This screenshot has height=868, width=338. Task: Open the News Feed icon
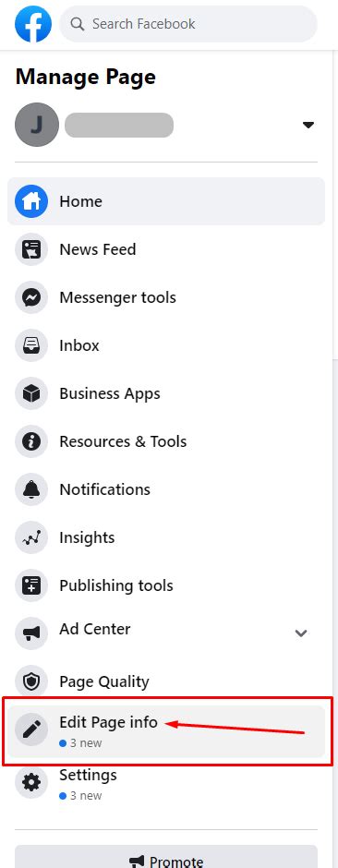31,249
